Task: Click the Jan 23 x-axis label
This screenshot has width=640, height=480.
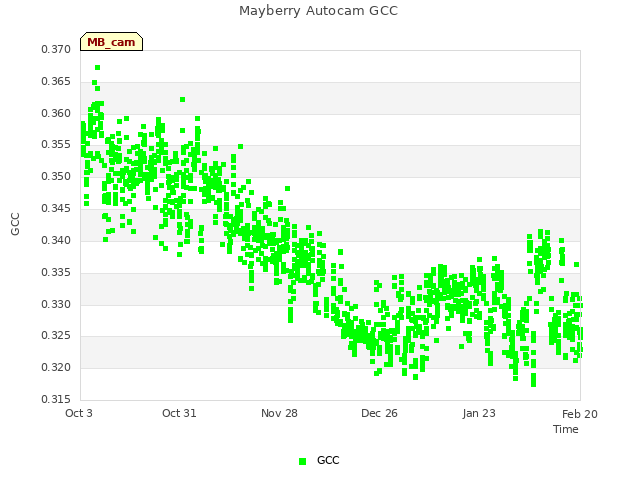Action: coord(479,413)
